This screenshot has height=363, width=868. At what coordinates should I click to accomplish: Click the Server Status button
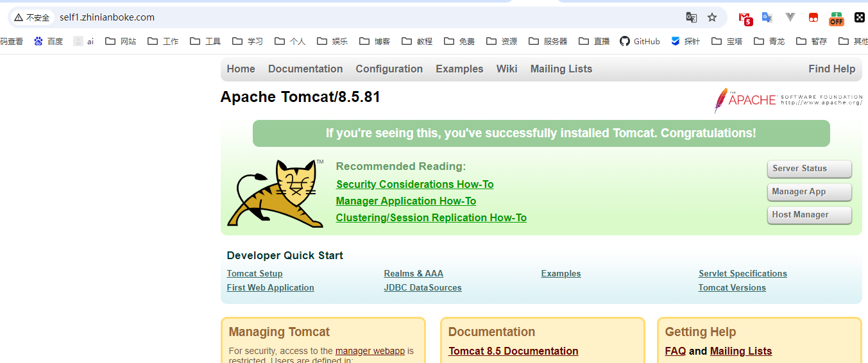tap(810, 169)
